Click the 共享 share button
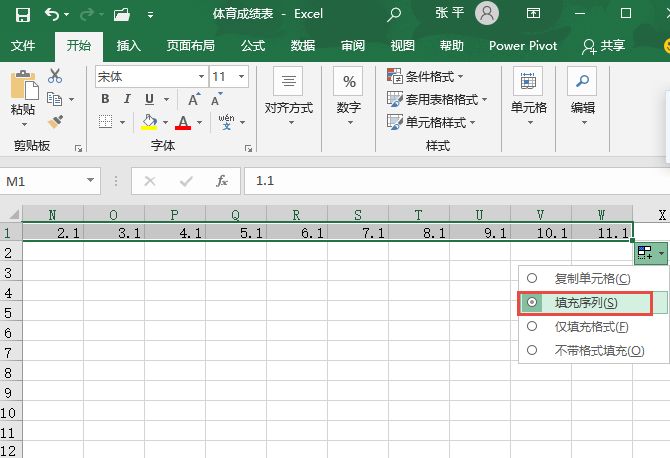 click(x=603, y=46)
